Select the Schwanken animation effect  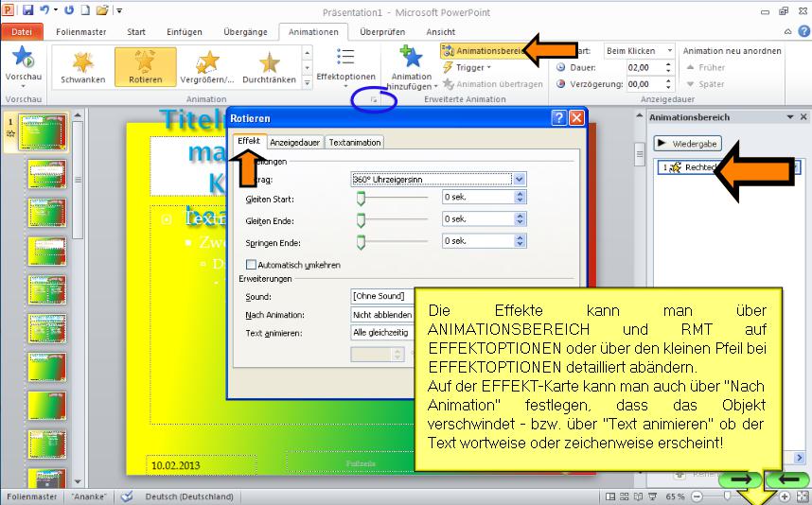pos(83,65)
